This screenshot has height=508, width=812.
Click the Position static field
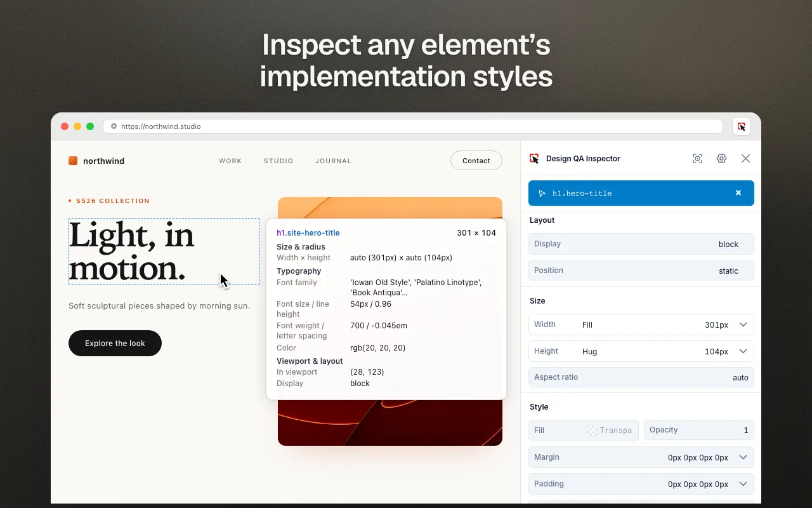click(641, 271)
